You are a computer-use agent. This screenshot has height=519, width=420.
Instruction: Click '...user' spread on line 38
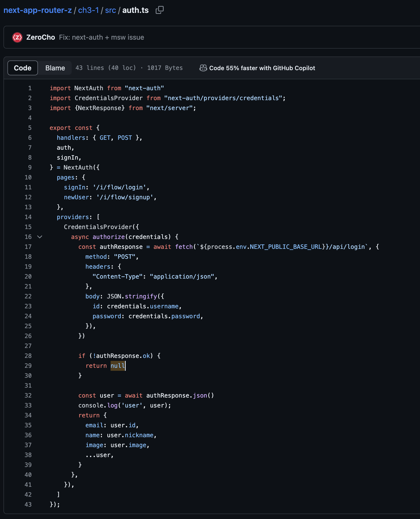click(98, 455)
